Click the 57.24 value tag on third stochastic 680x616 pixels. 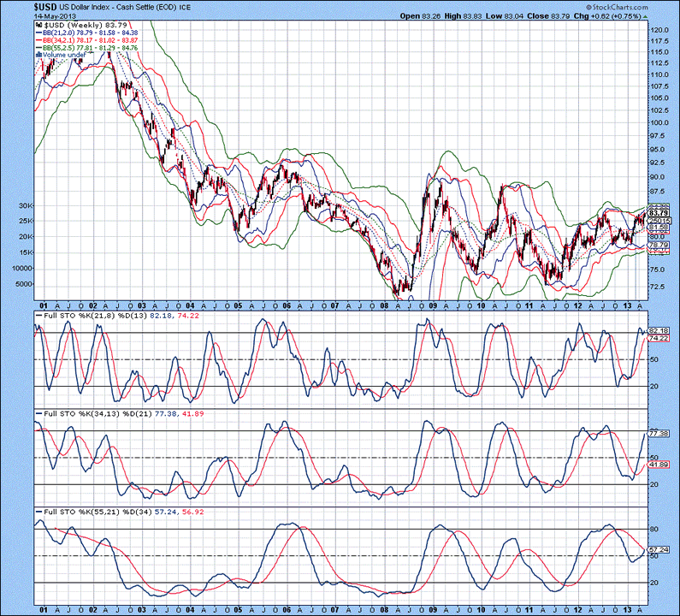click(656, 549)
